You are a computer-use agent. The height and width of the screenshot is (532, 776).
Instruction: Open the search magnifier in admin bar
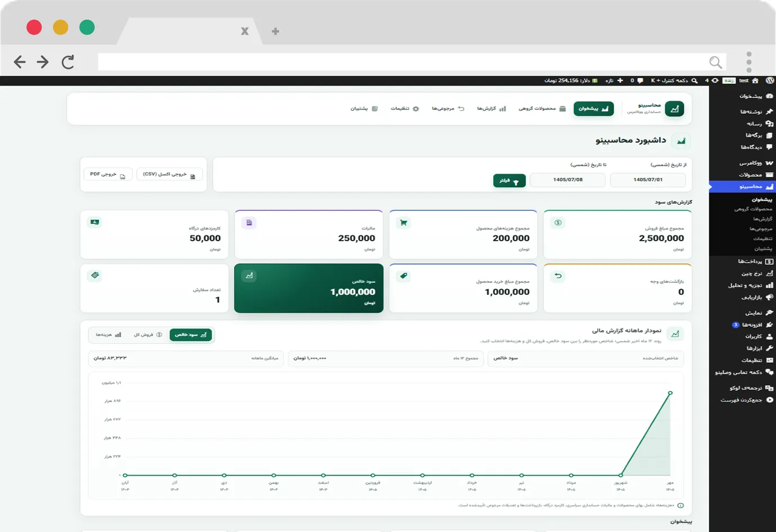point(694,80)
